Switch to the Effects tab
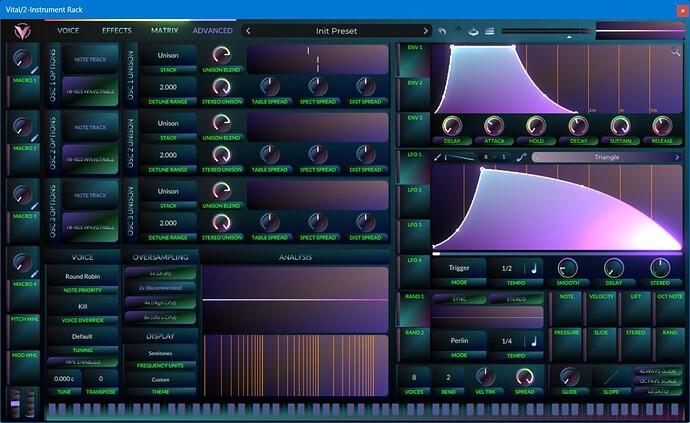This screenshot has width=690, height=423. point(117,30)
